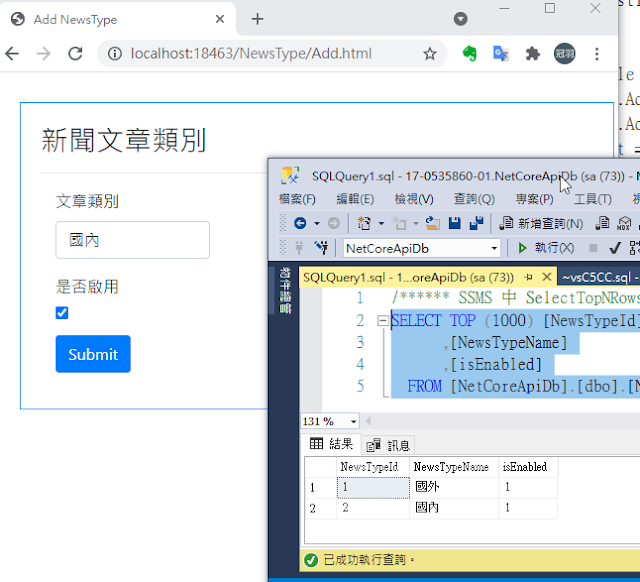
Task: Click SSMS add new item icon
Action: click(399, 223)
